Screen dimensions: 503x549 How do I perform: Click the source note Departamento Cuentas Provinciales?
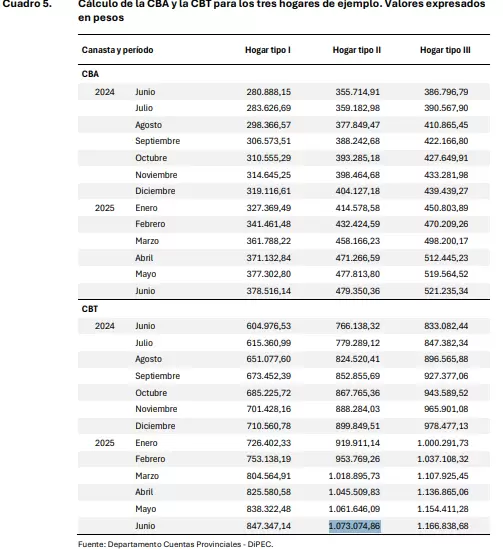pyautogui.click(x=174, y=544)
